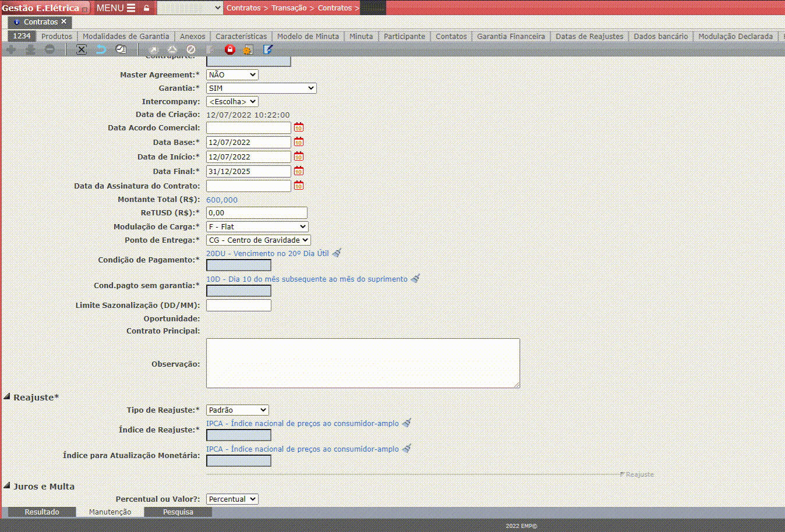This screenshot has height=532, width=785.
Task: Open the Master Agreement dropdown
Action: (232, 75)
